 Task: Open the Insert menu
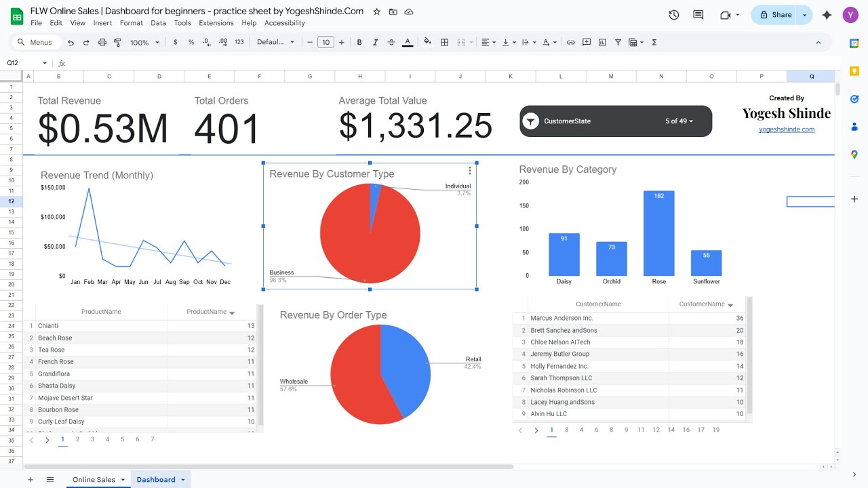pos(102,23)
